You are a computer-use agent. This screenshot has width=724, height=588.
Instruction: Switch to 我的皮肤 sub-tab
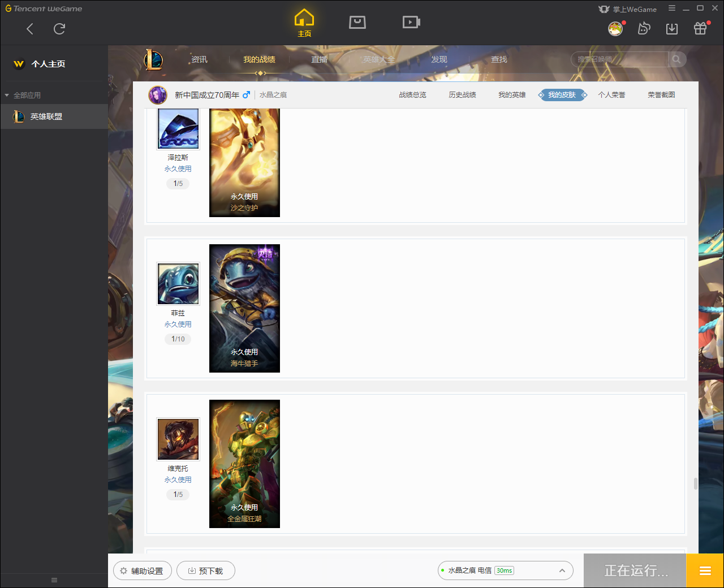(562, 95)
